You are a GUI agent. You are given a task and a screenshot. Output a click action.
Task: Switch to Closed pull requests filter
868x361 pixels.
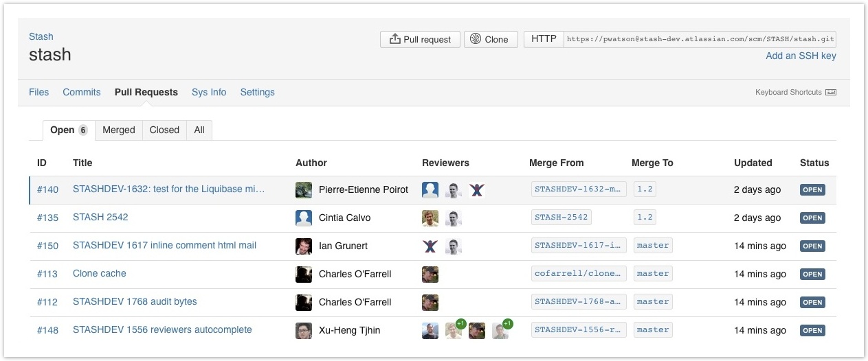pos(164,130)
